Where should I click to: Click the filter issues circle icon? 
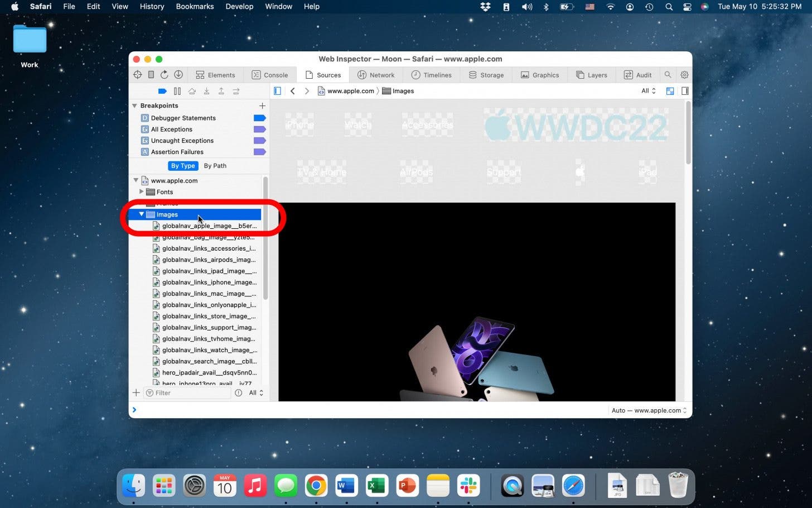click(x=239, y=393)
